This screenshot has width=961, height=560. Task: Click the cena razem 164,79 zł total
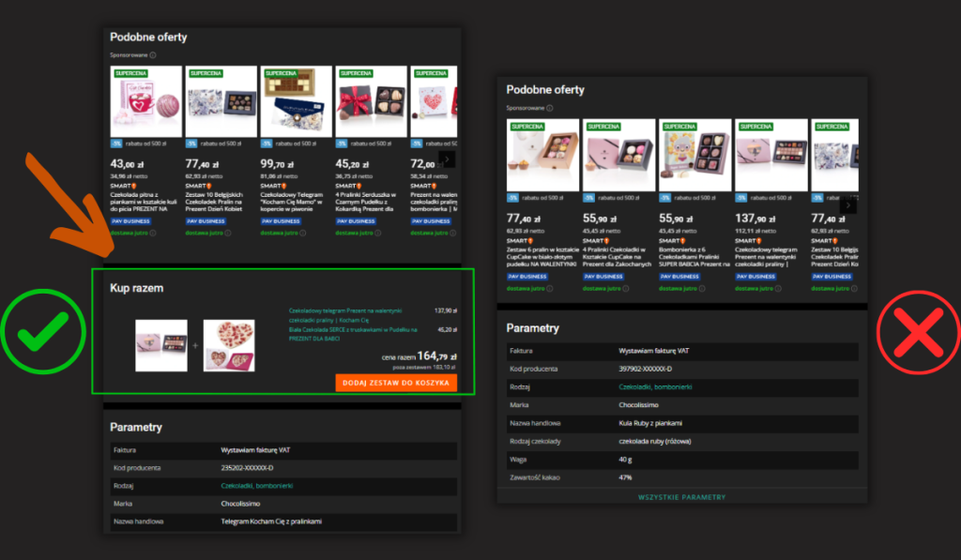[x=419, y=356]
